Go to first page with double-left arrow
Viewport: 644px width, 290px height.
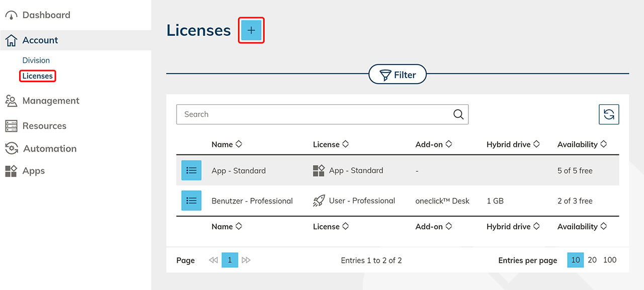coord(213,260)
